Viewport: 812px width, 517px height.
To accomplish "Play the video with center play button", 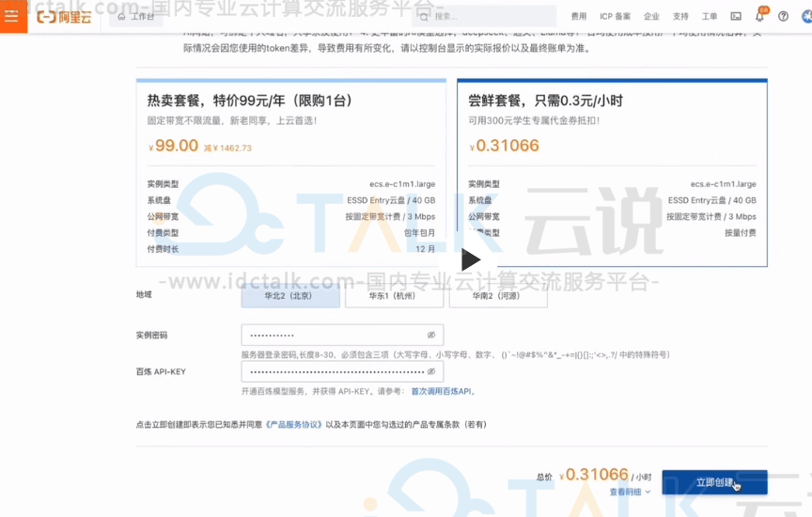I will [470, 259].
